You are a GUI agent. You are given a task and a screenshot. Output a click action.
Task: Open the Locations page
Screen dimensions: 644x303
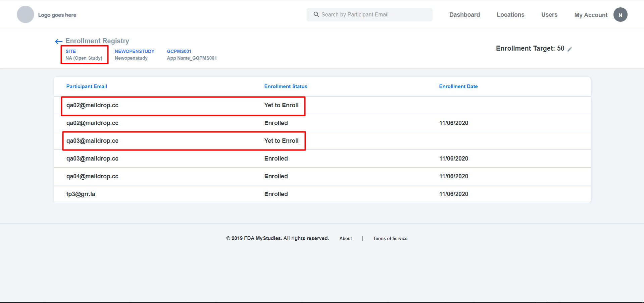(510, 14)
